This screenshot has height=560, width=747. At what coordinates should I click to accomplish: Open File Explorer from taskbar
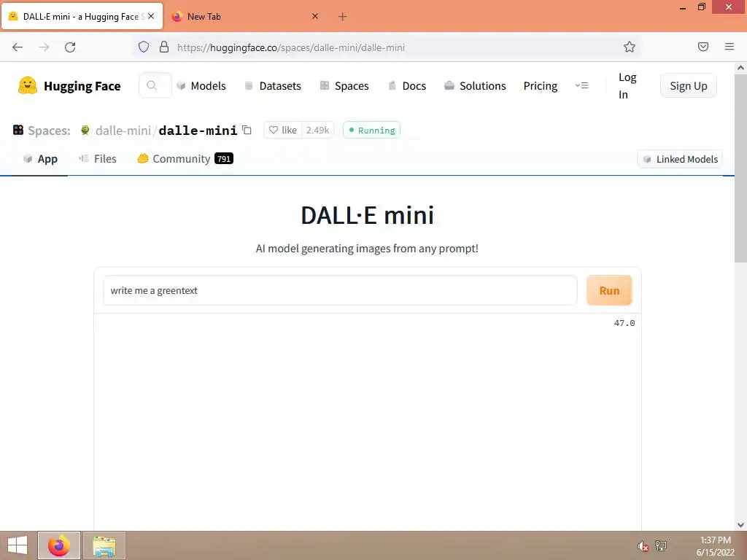(104, 545)
